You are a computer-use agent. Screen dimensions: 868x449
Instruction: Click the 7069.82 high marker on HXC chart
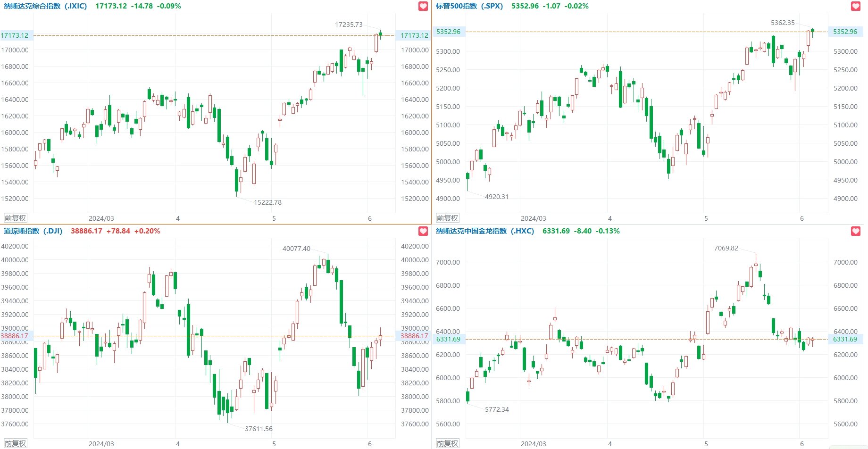[726, 248]
